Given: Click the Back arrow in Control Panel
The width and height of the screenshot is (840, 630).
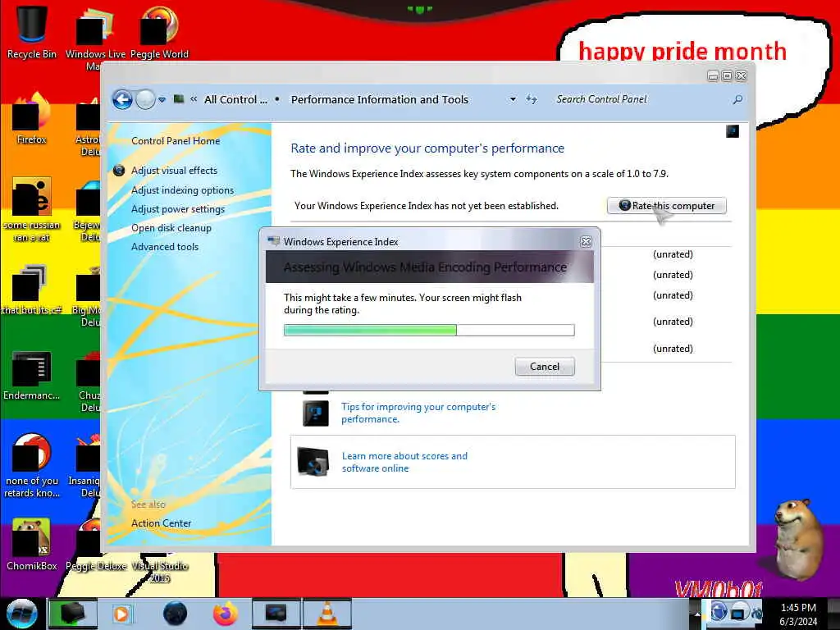Looking at the screenshot, I should pyautogui.click(x=122, y=99).
